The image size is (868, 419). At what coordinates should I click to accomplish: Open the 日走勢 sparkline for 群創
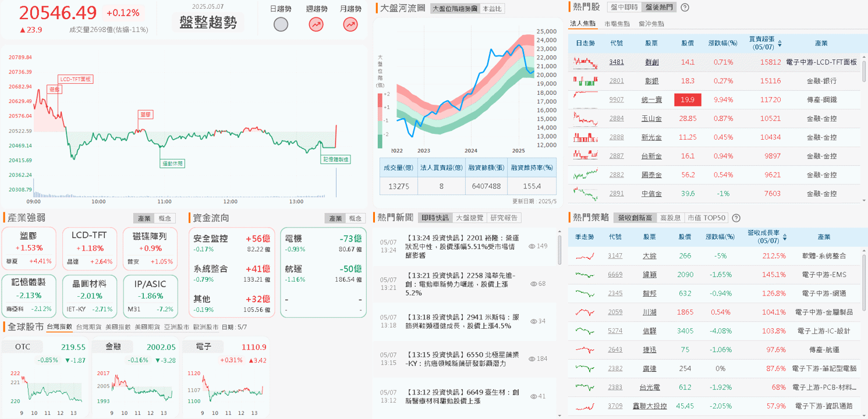[x=585, y=62]
